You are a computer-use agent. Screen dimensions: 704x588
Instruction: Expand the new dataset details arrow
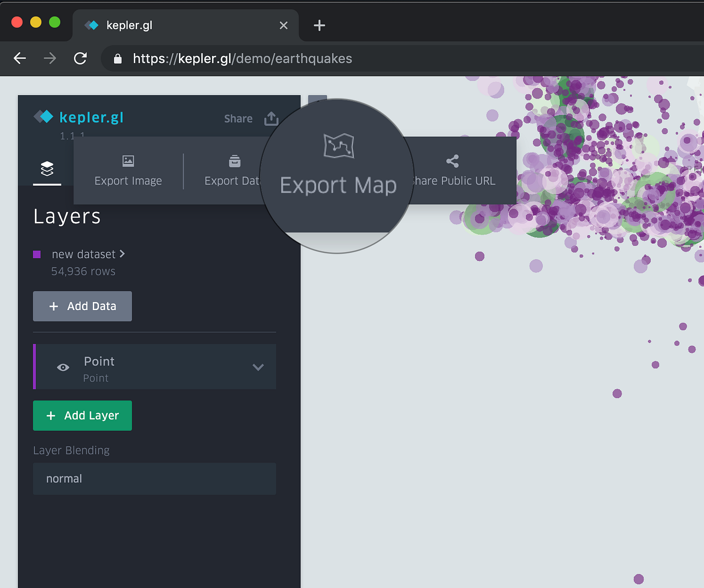123,254
